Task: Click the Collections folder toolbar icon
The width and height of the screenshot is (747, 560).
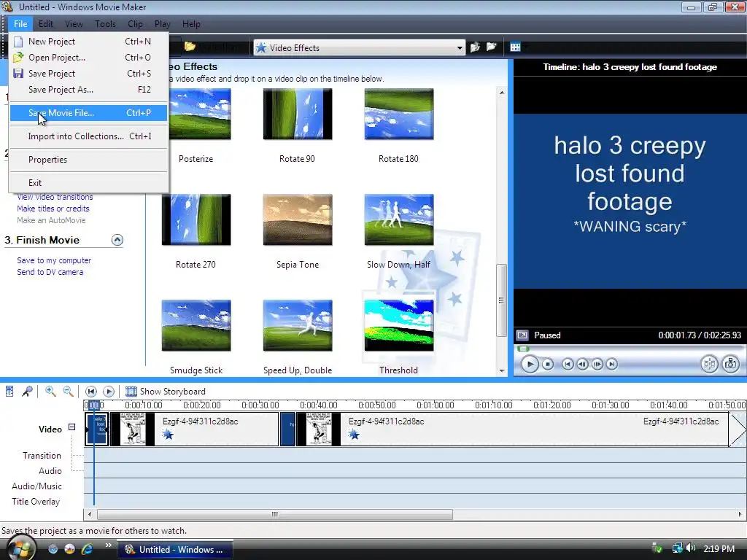Action: point(190,47)
